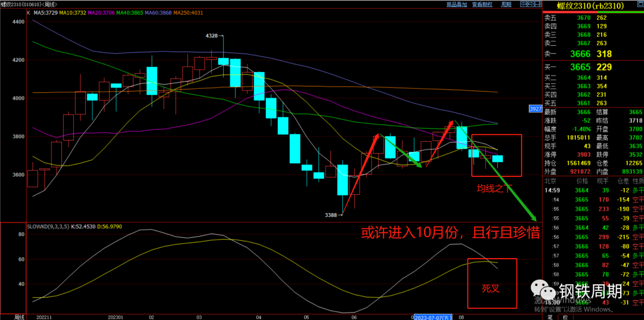Open the 周期 period selector
Screen dimensions: 644x320
pos(506,5)
